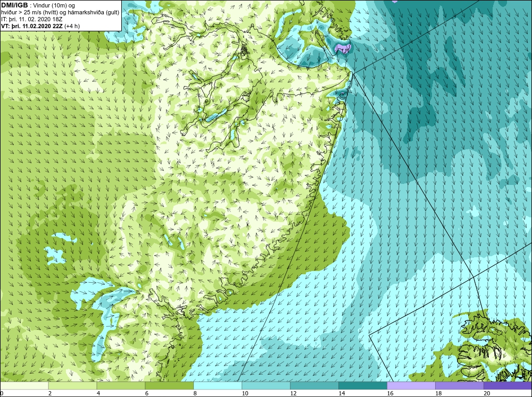Viewport: 532px width, 397px height.
Task: Click the legend scale label '10'
Action: [x=245, y=393]
